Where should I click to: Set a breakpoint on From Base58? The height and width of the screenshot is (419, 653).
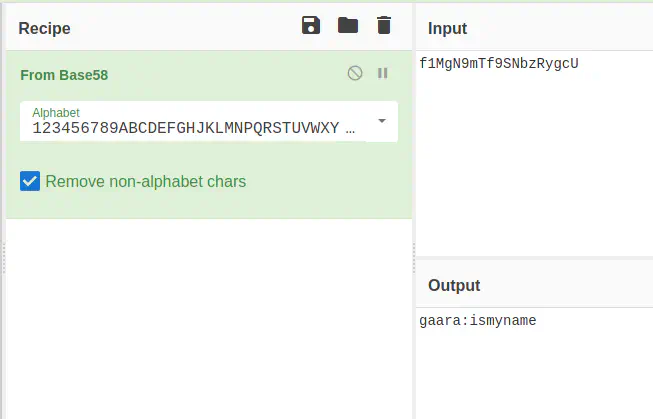pos(382,74)
